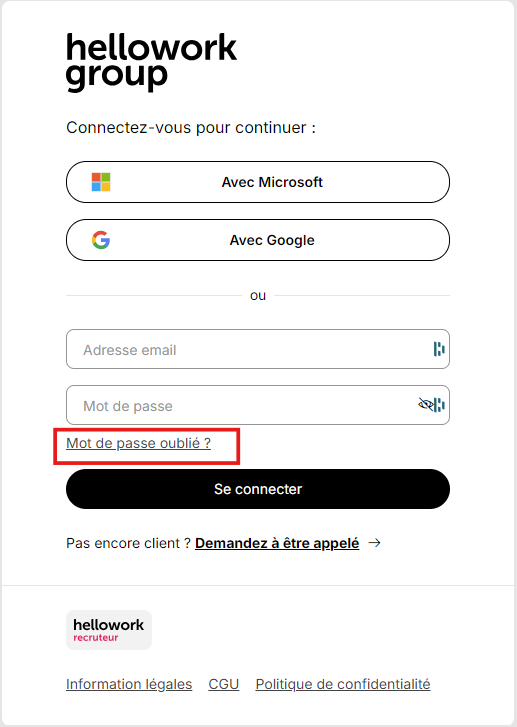Click the password manager icon in email field

[439, 349]
